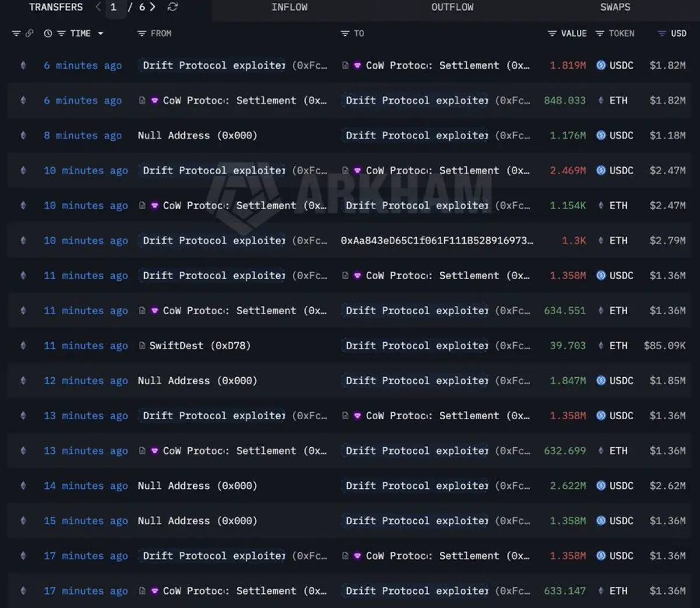Open the 12 minutes ago transaction
Image resolution: width=700 pixels, height=608 pixels.
coord(86,381)
